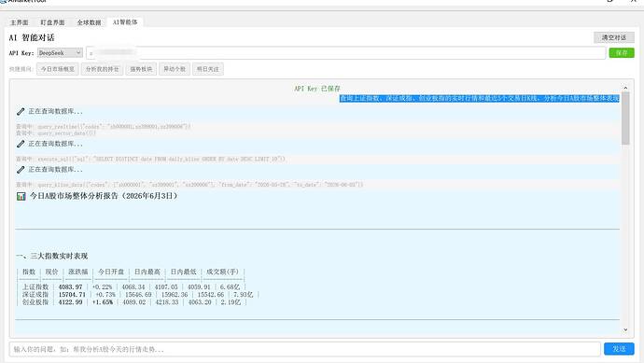Click the 涨跌幅 column header
The height and width of the screenshot is (363, 644).
tap(78, 272)
